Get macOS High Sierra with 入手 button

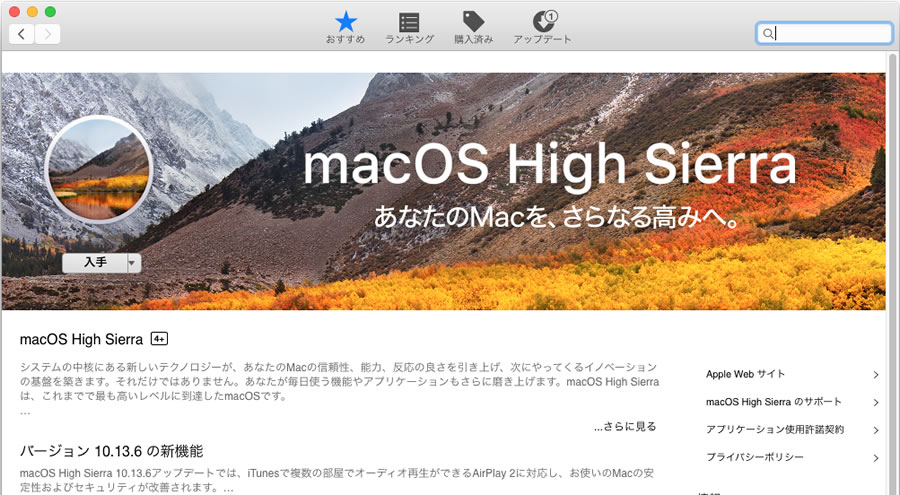[x=95, y=263]
